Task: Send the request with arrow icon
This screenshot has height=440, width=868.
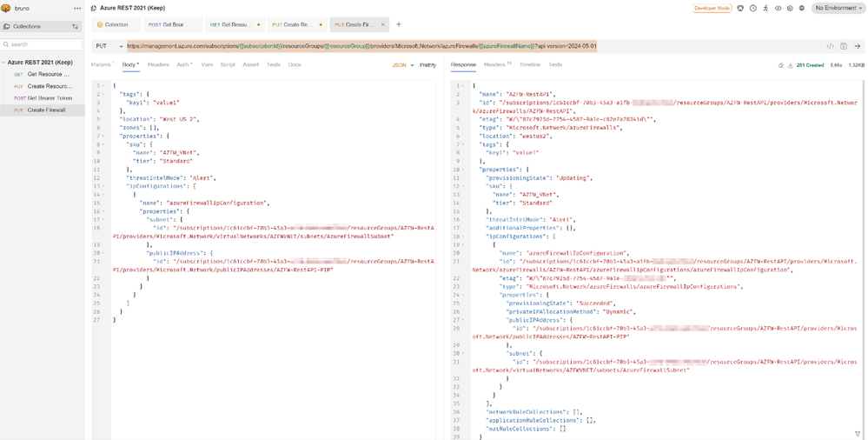Action: point(858,47)
